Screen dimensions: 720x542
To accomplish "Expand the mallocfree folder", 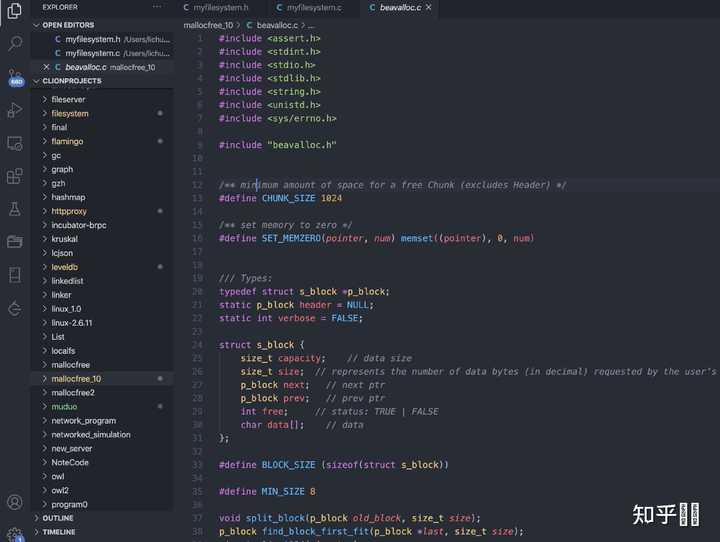I will (102, 365).
